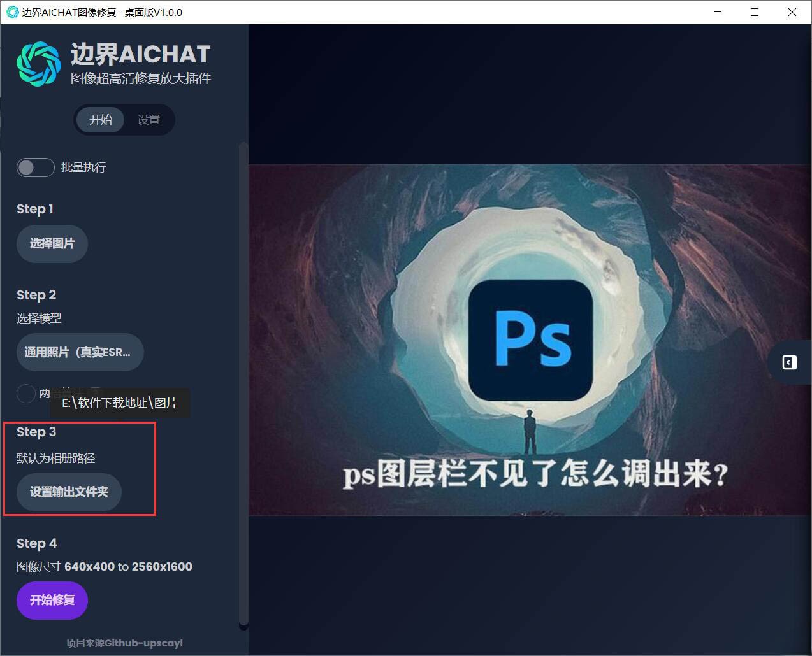Click the Step 3 heading

[x=36, y=432]
